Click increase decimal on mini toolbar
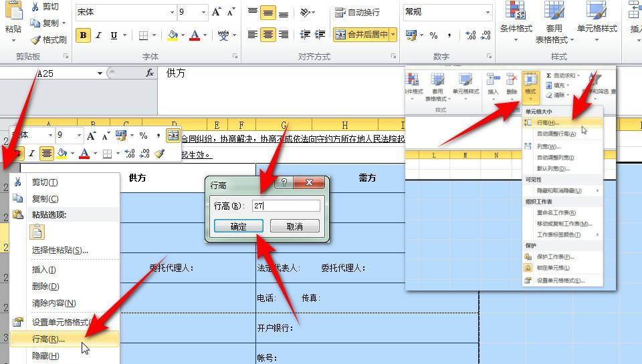This screenshot has height=364, width=642. 130,154
